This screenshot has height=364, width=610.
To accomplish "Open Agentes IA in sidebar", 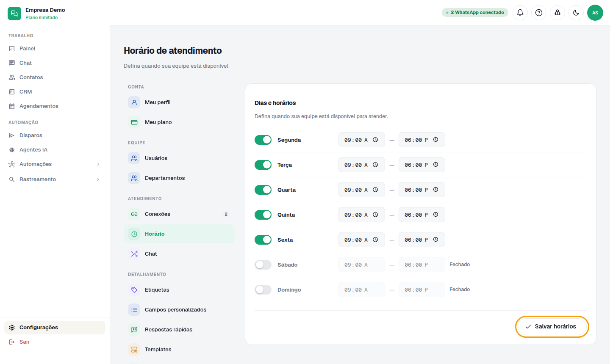I will point(55,150).
